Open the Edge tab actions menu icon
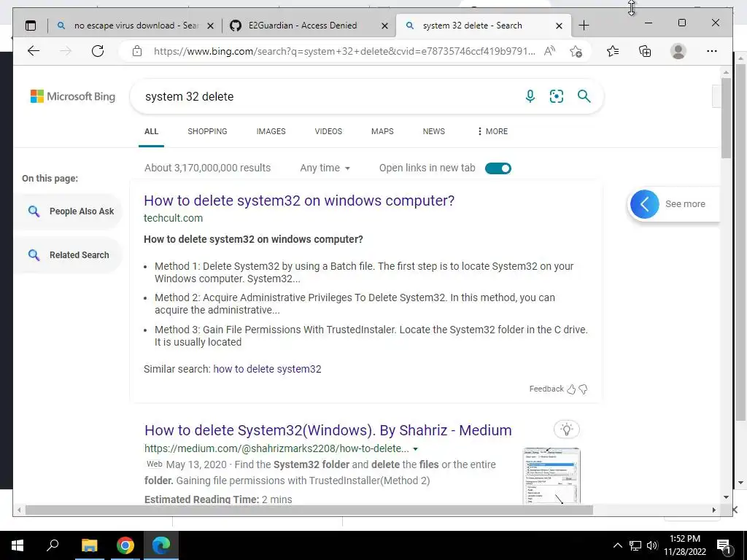747x560 pixels. point(31,26)
